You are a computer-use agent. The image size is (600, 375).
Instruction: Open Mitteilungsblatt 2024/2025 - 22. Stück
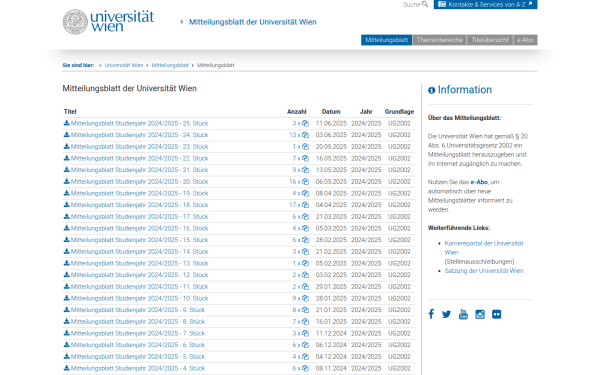(x=139, y=158)
